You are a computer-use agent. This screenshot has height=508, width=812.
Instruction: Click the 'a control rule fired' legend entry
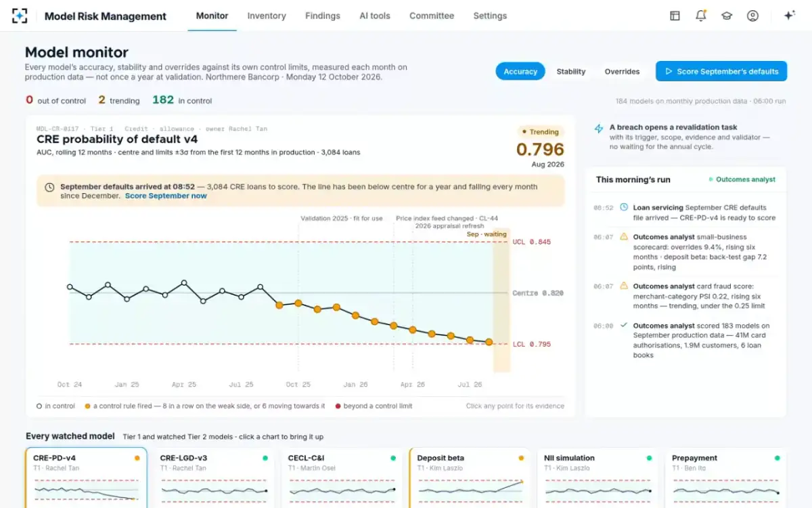pyautogui.click(x=204, y=406)
